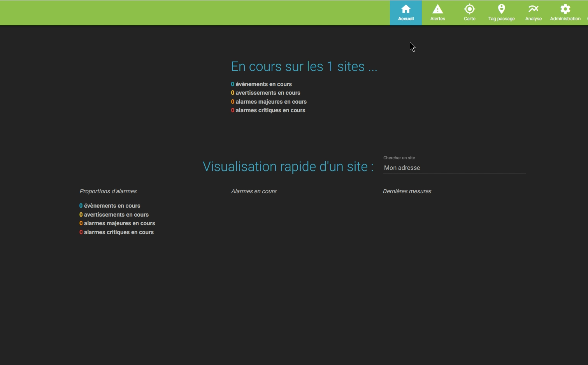Click the 'En cours sur les 1 sites' title

(x=304, y=67)
